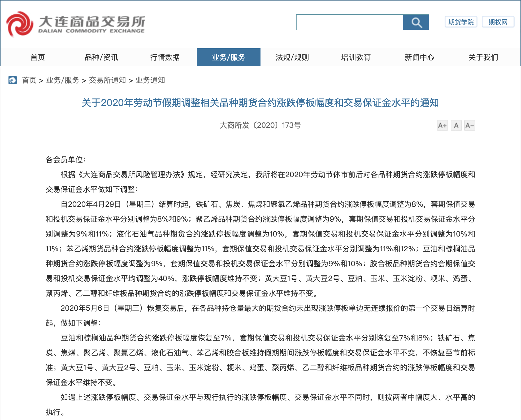
Task: Click the line 交易保证金水平做如下调整
Action: 92,189
